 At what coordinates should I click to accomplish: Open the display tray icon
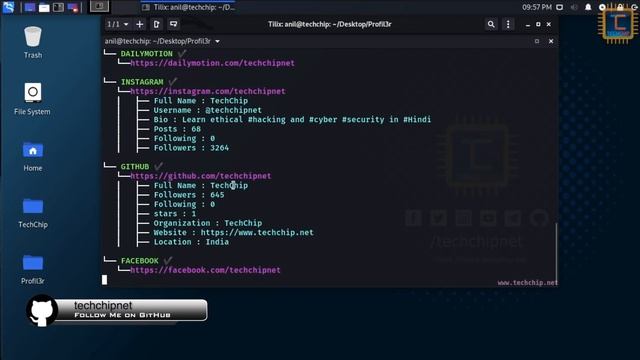[x=560, y=7]
